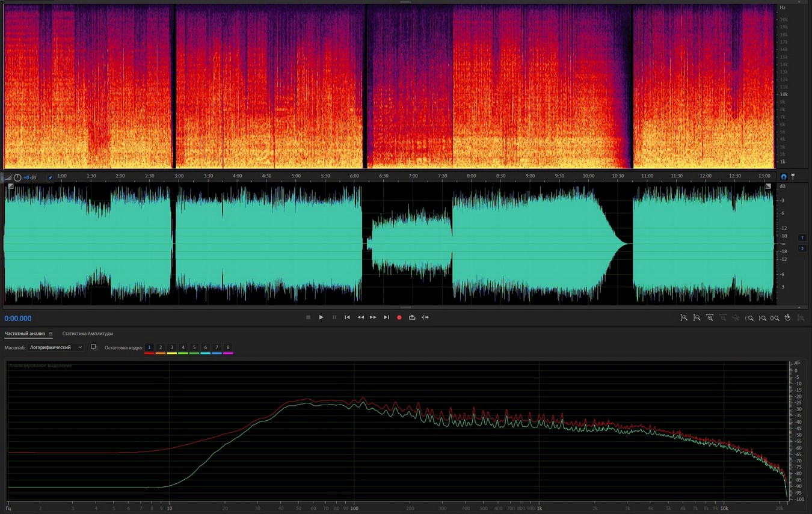Click the fade-in handle on waveform
The width and height of the screenshot is (812, 514).
click(x=10, y=187)
